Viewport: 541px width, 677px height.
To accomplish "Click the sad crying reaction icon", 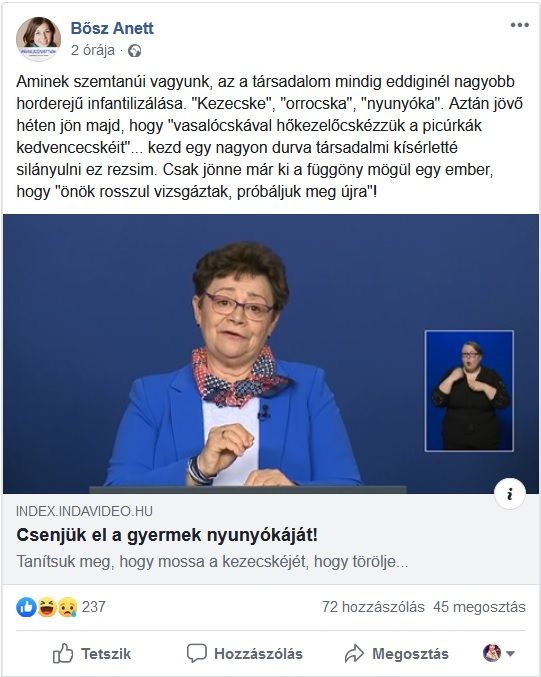I will click(x=67, y=607).
